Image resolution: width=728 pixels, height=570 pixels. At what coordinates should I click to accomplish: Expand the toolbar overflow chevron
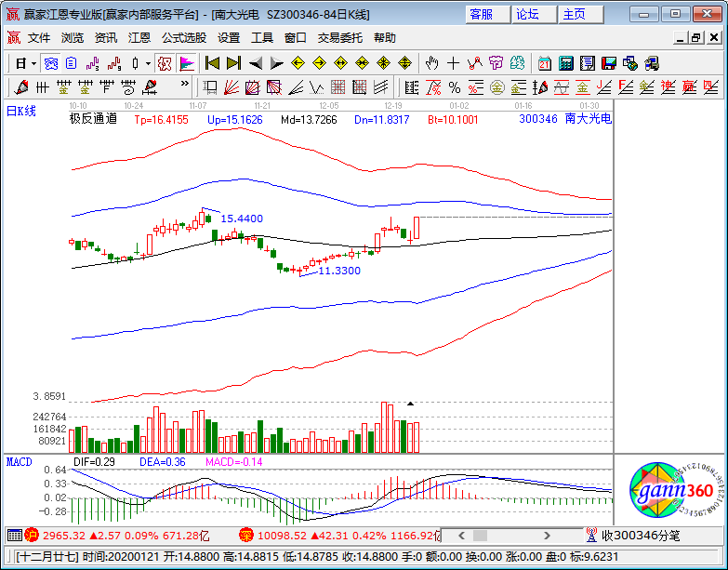point(185,84)
